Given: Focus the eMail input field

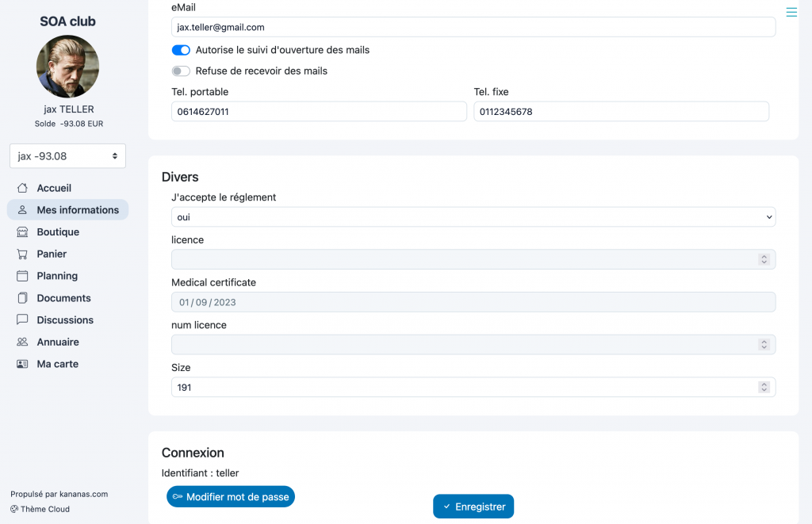Looking at the screenshot, I should coord(473,27).
